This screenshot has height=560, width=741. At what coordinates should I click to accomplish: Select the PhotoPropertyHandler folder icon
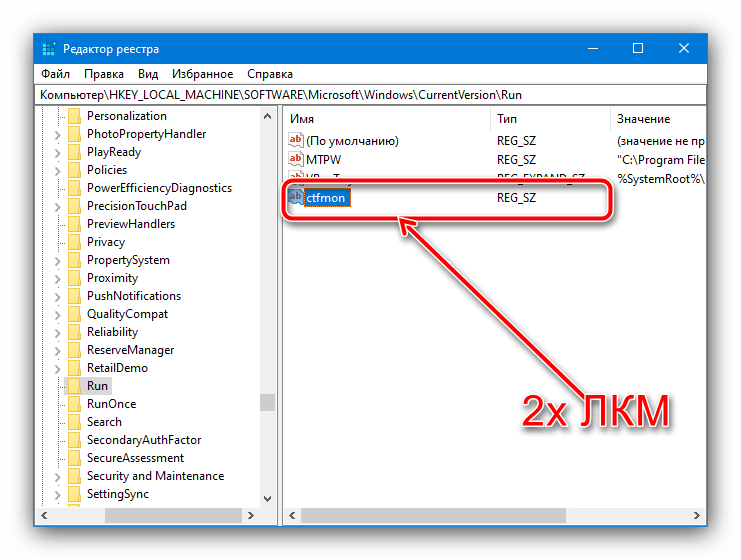click(x=74, y=134)
